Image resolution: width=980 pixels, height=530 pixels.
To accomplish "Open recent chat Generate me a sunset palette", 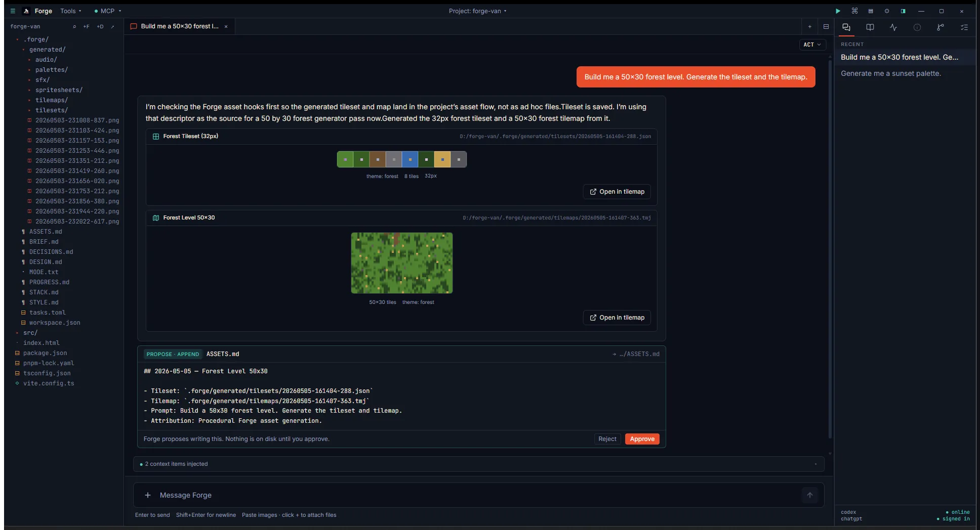I will [905, 73].
